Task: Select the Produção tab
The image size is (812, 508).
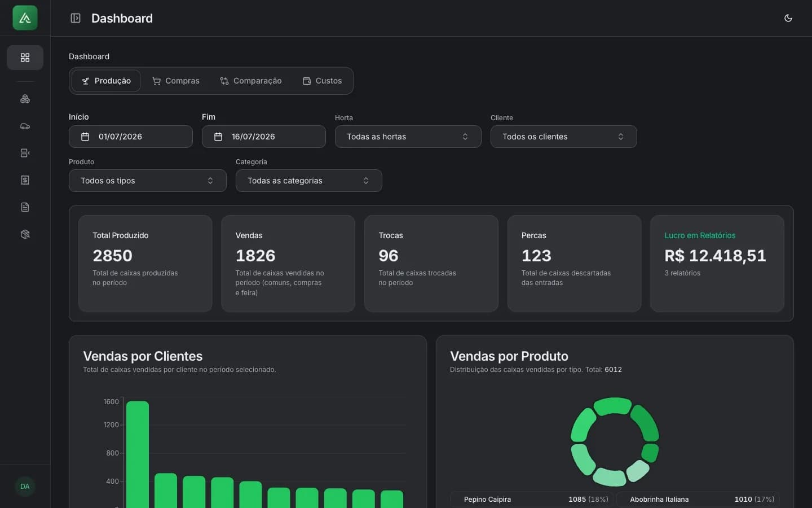Action: (x=106, y=81)
